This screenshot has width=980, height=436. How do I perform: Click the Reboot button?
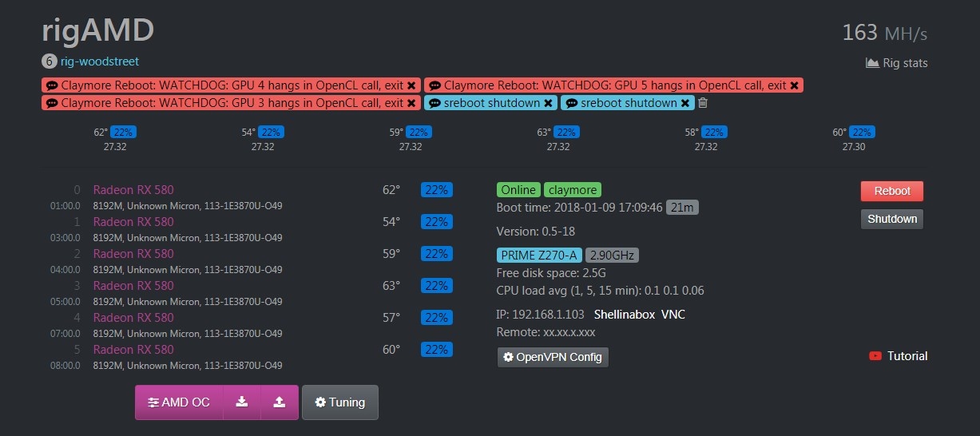(892, 191)
